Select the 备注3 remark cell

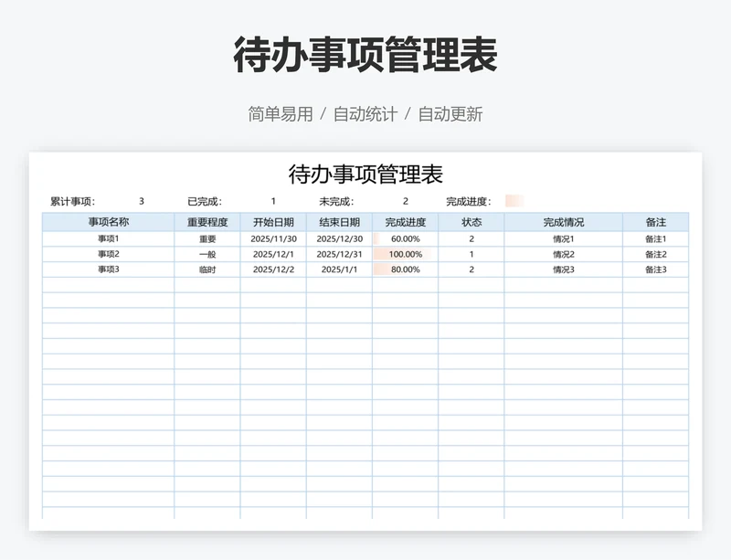click(655, 270)
